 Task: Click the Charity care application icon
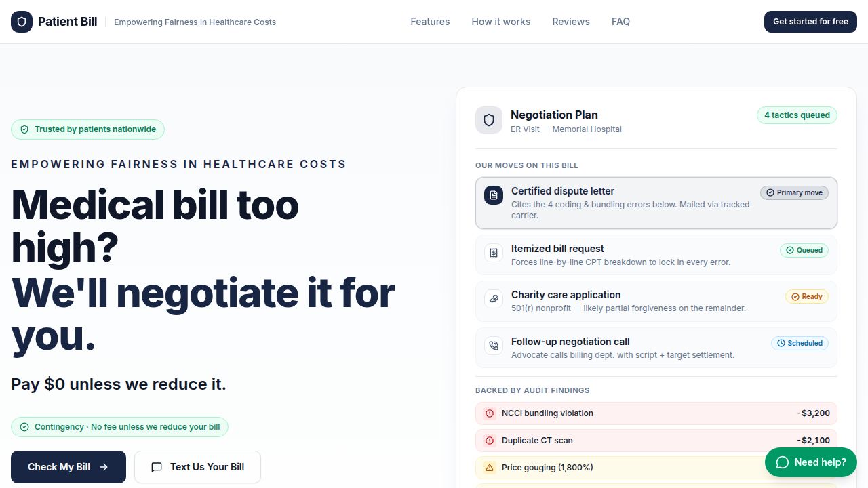point(494,299)
